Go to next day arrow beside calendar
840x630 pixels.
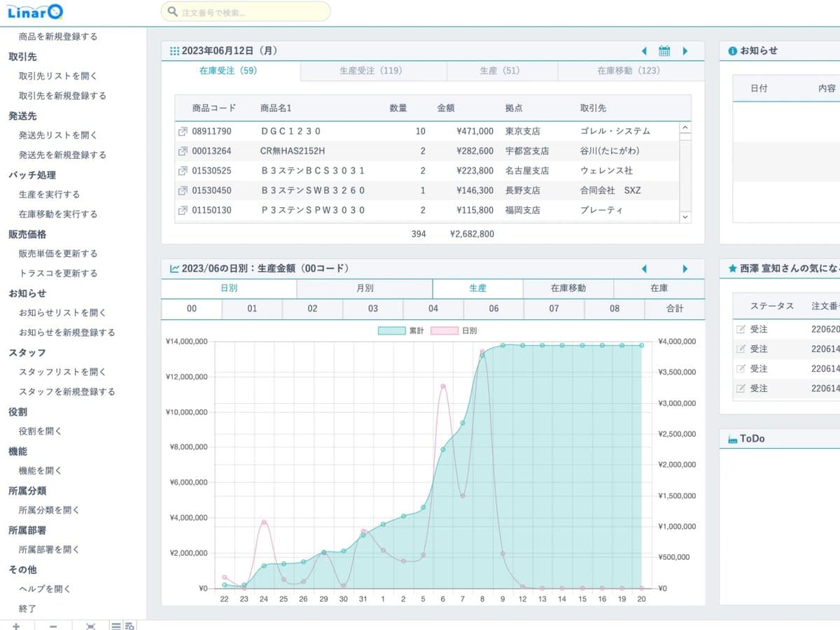[685, 51]
